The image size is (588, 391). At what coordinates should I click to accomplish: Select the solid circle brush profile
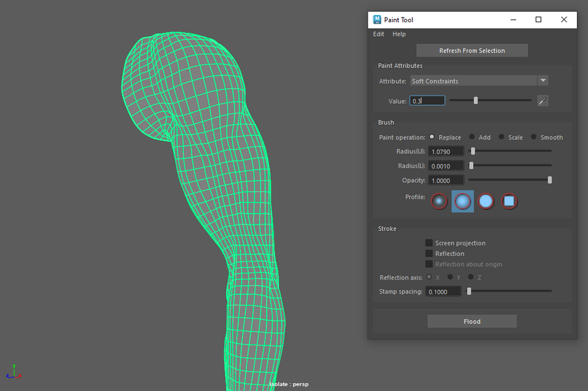pyautogui.click(x=485, y=202)
